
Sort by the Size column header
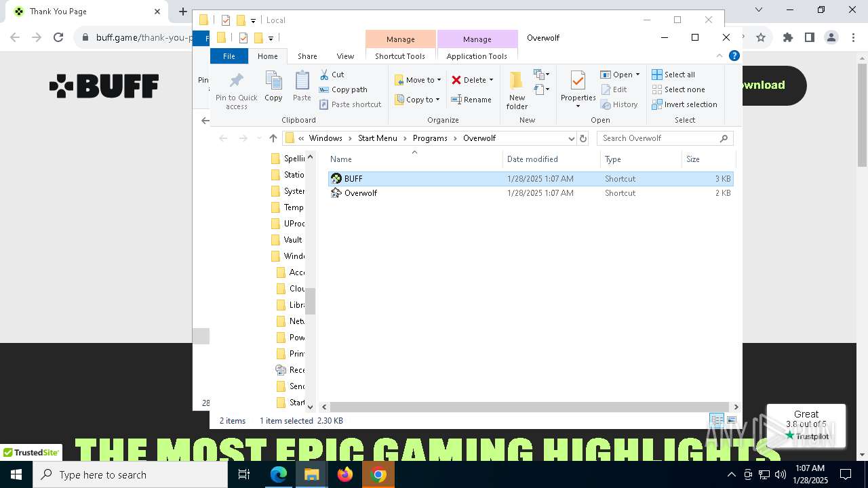[708, 159]
